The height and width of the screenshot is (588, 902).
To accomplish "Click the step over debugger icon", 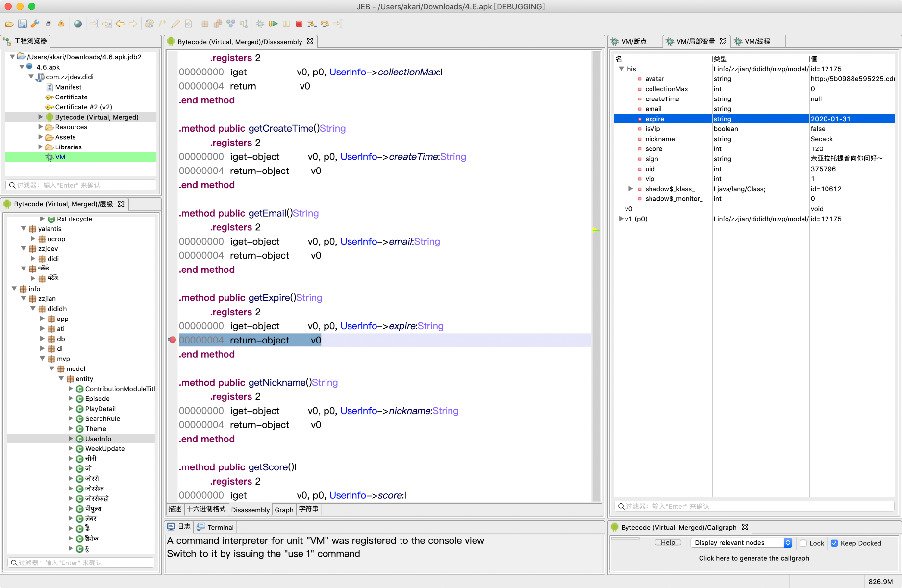I will pos(325,24).
